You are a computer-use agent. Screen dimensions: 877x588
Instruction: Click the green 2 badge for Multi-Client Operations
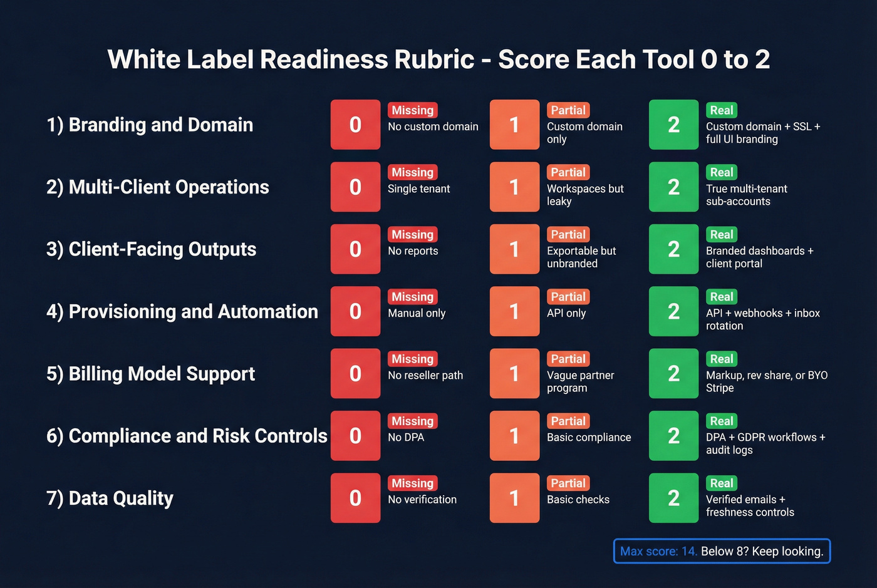[673, 187]
